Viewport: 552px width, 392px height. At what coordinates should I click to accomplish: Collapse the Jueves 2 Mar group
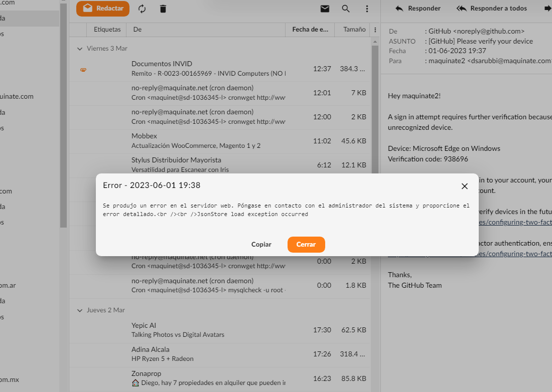[x=80, y=310]
